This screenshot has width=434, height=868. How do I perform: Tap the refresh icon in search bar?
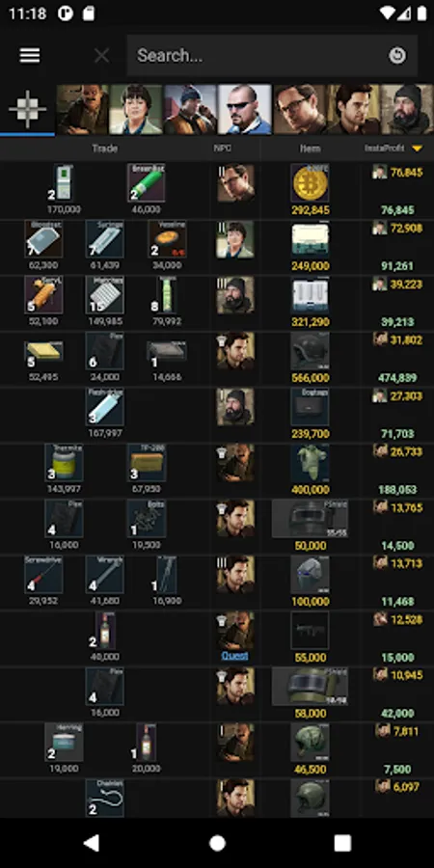397,55
